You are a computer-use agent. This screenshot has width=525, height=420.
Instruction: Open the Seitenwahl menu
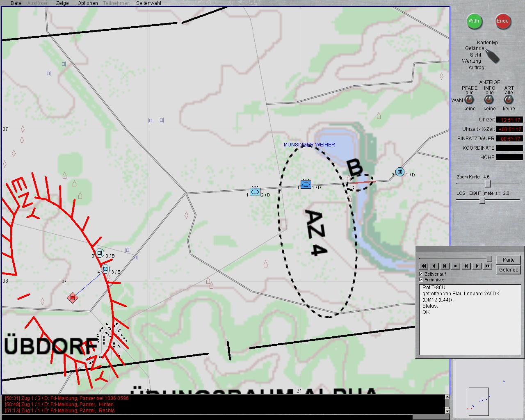pyautogui.click(x=148, y=3)
